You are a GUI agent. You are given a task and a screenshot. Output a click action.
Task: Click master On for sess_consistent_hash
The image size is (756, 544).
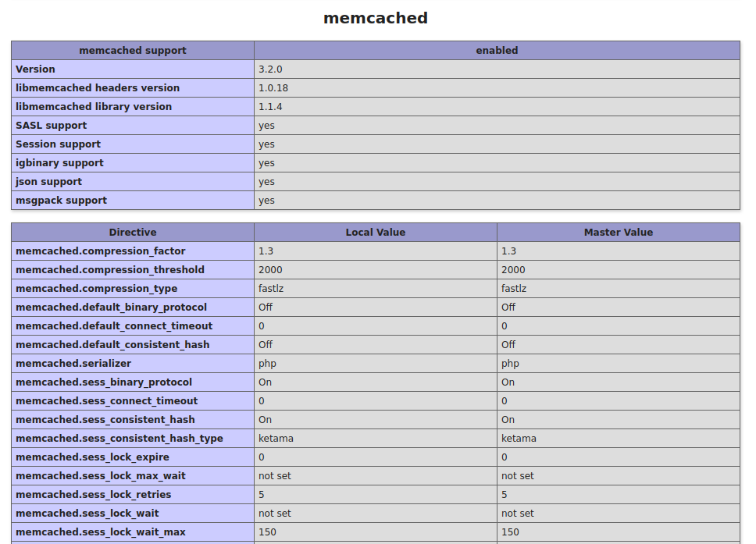pos(508,420)
